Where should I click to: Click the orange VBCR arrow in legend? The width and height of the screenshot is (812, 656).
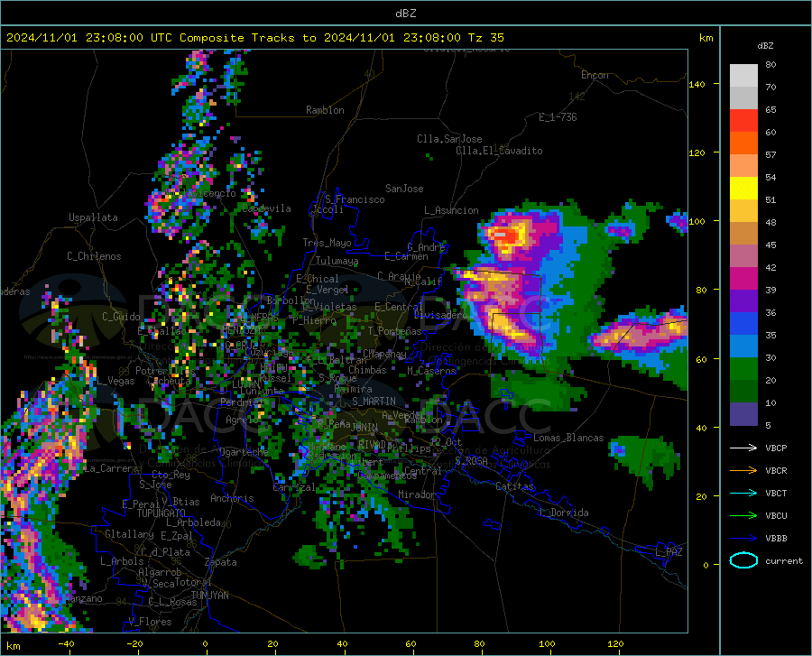(x=743, y=471)
